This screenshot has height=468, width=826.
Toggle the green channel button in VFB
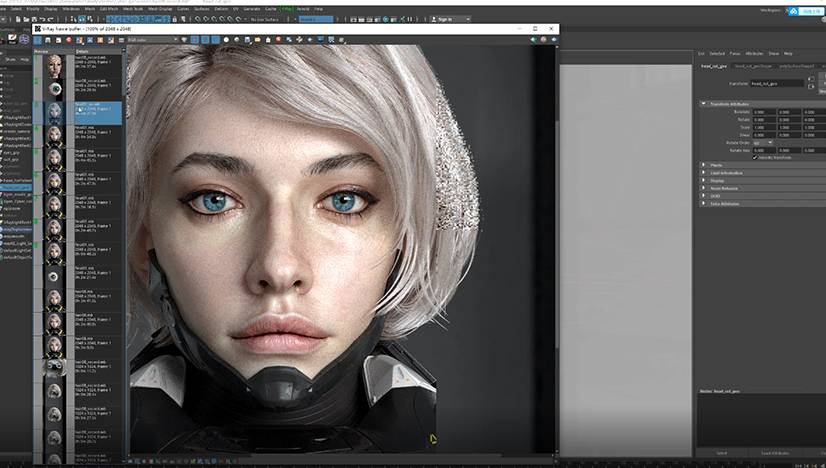[205, 40]
